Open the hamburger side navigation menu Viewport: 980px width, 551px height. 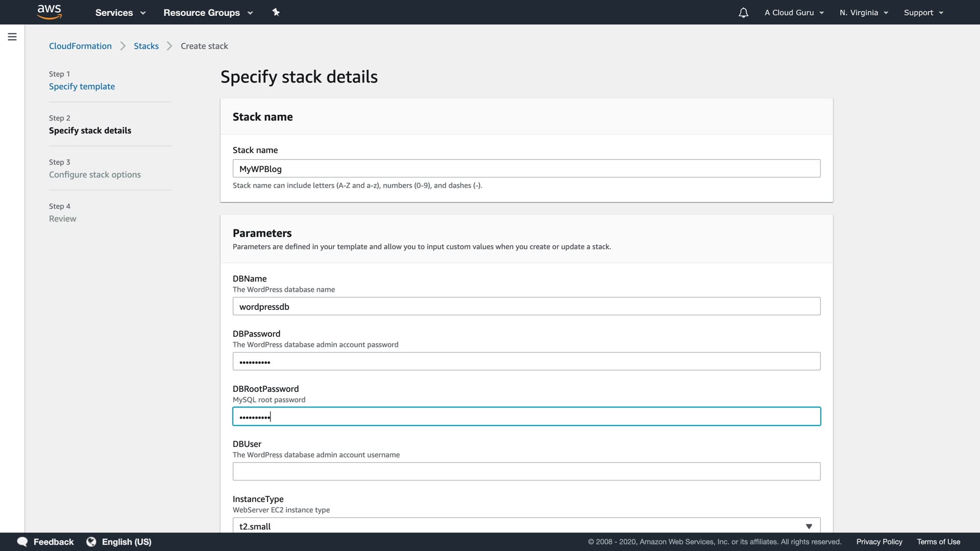(x=12, y=37)
